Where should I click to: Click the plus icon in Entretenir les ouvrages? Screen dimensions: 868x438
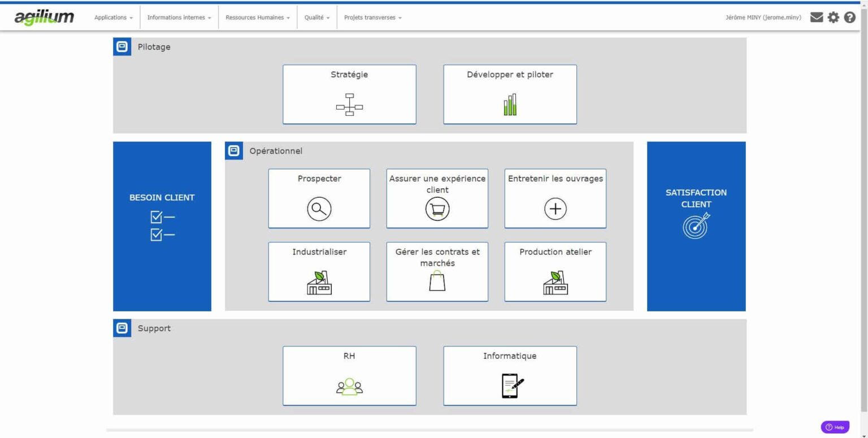(554, 209)
